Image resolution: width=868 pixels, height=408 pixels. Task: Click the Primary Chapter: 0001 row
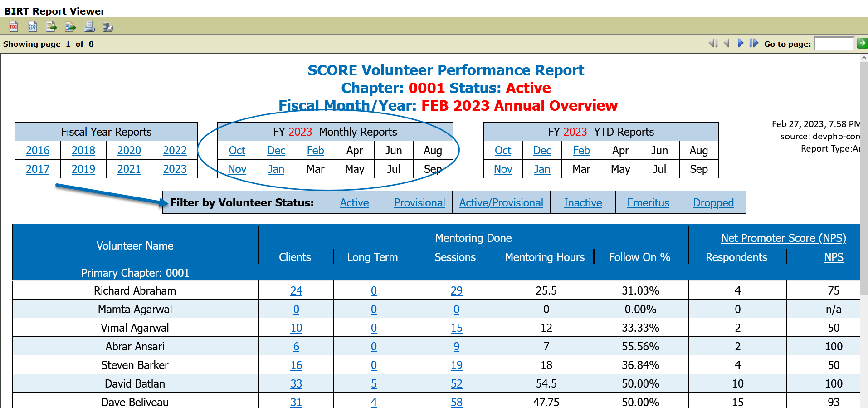(x=436, y=273)
